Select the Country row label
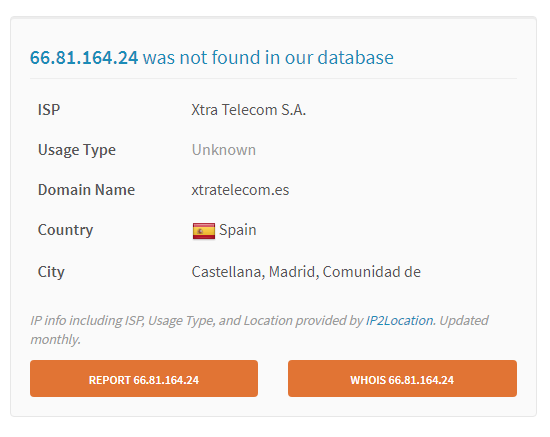The height and width of the screenshot is (437, 550). tap(65, 230)
